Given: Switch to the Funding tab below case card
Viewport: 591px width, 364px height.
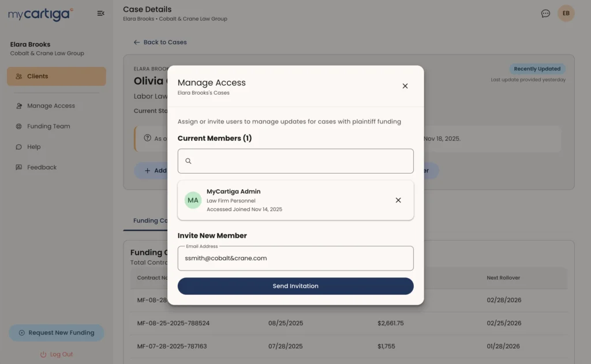Looking at the screenshot, I should tap(150, 220).
